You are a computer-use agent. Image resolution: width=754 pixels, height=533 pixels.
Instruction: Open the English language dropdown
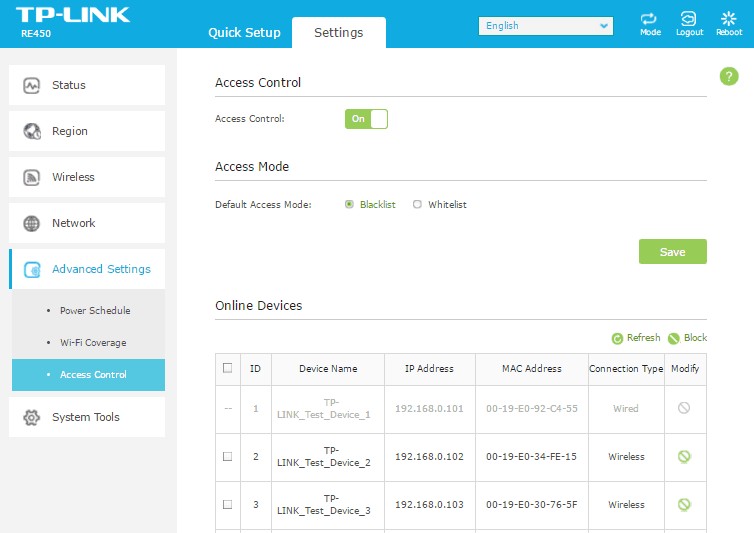[546, 26]
